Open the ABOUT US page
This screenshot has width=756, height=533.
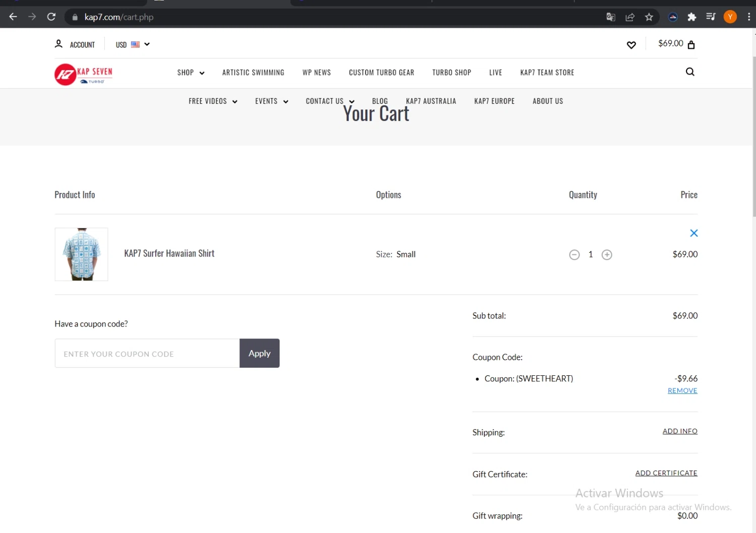[548, 101]
